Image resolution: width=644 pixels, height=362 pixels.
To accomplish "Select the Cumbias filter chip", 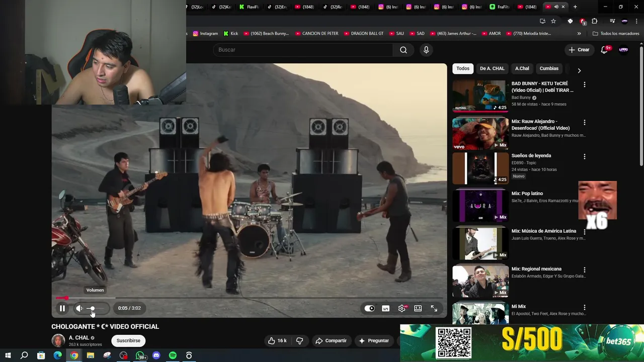I will pyautogui.click(x=549, y=68).
